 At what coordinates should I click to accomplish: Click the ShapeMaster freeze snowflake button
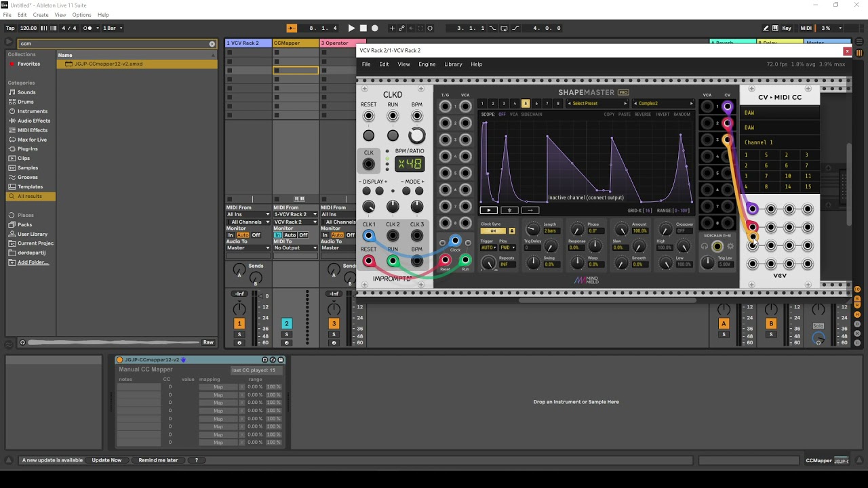click(x=509, y=210)
